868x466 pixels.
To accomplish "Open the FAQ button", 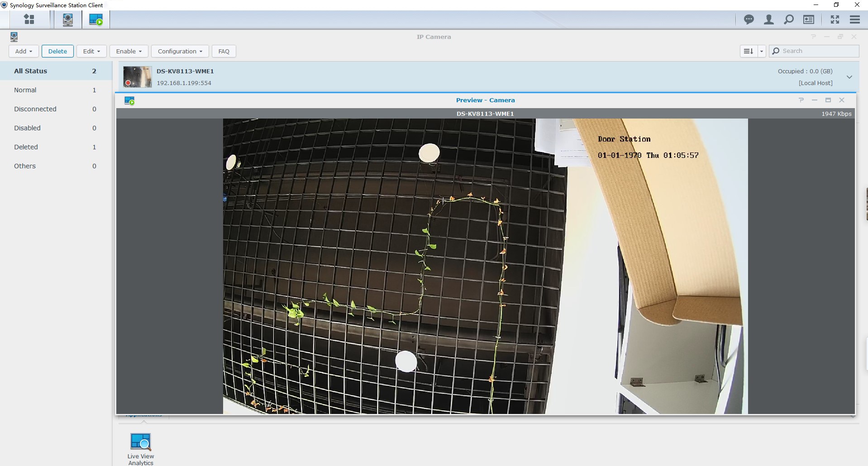I will pyautogui.click(x=224, y=51).
